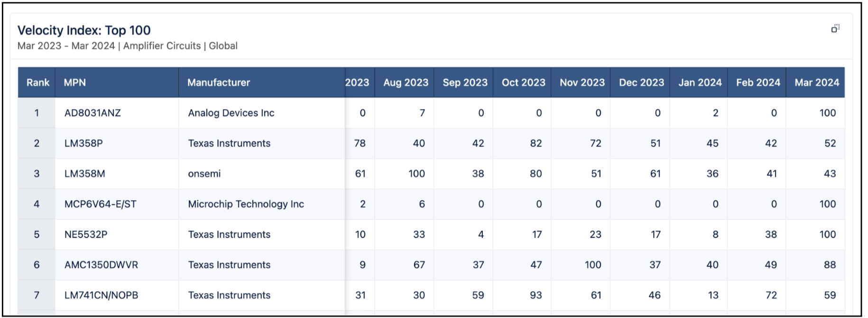Click the Jan 2024 column header
This screenshot has height=318, width=868.
pos(700,83)
